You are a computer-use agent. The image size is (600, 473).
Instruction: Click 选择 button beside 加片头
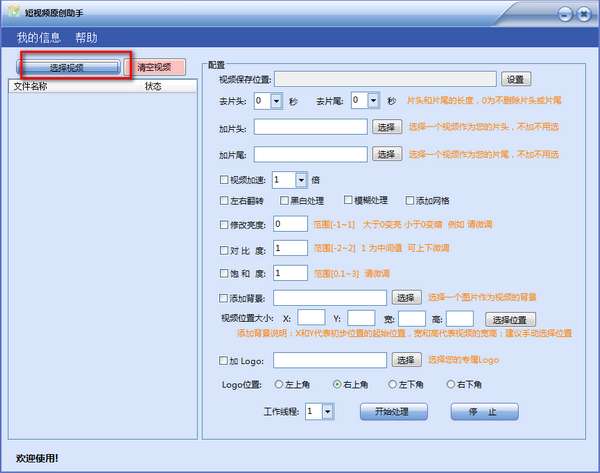tap(386, 127)
